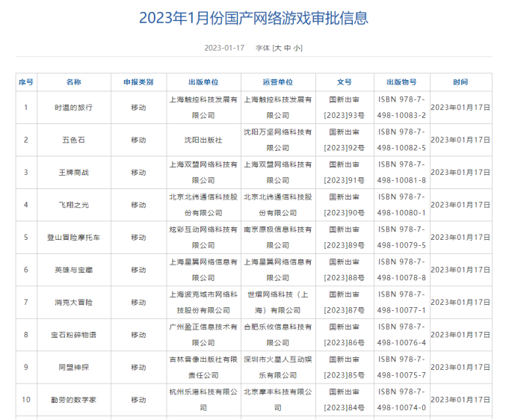Viewport: 509px width, 420px height.
Task: Click approval number 国新出审[2023]85号
Action: pos(345,367)
